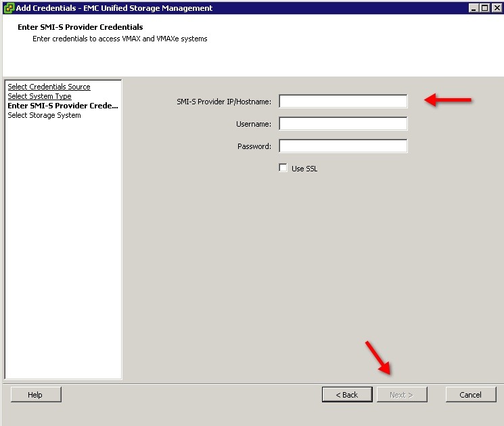Click the vSphere app icon in title bar
This screenshot has width=504, height=426.
tap(8, 8)
